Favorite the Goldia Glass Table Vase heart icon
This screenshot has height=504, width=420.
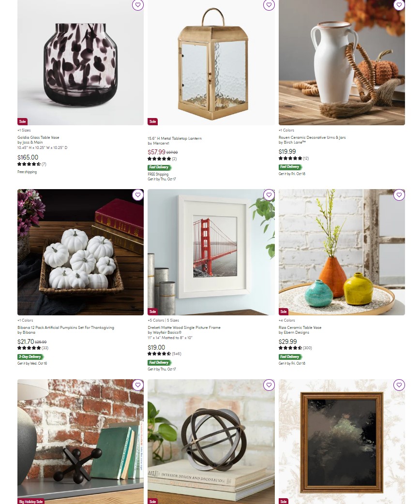tap(137, 5)
